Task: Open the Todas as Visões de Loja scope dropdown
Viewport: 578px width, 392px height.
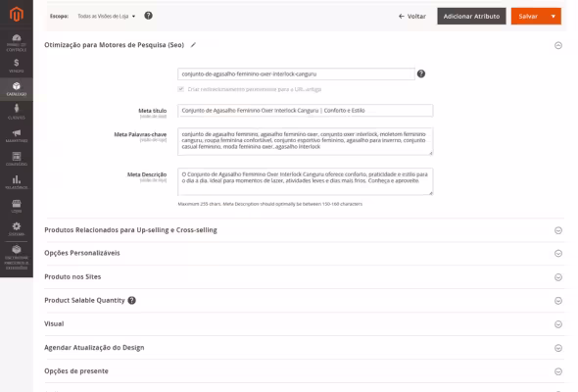Action: [106, 17]
